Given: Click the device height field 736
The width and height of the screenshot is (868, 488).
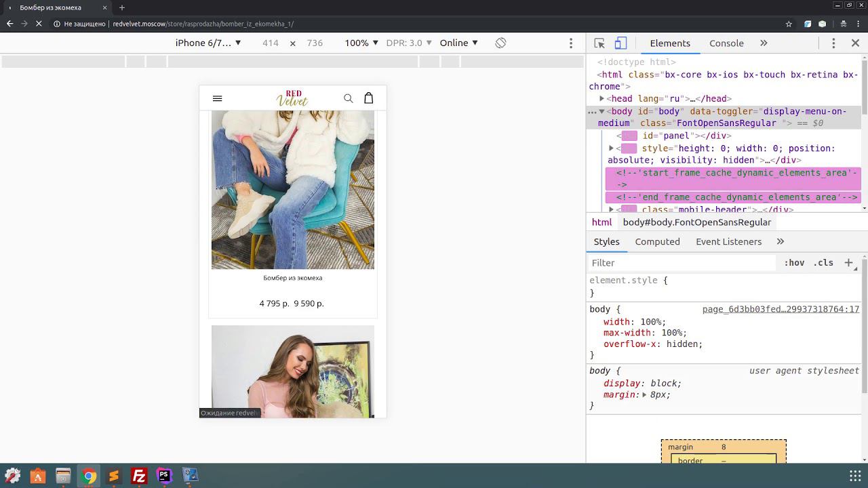Looking at the screenshot, I should click(x=315, y=43).
